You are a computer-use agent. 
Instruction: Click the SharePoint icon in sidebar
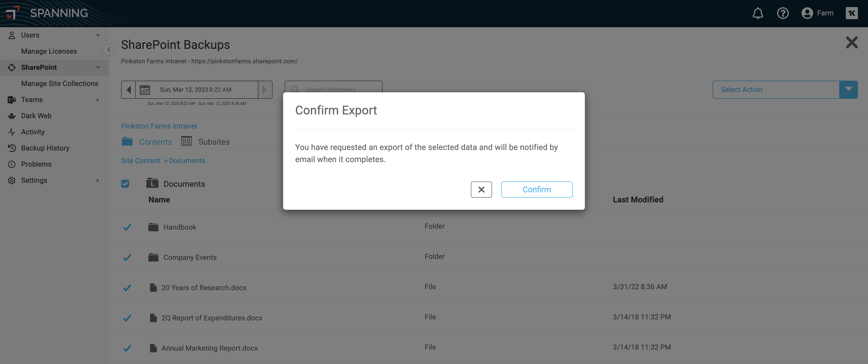point(12,67)
